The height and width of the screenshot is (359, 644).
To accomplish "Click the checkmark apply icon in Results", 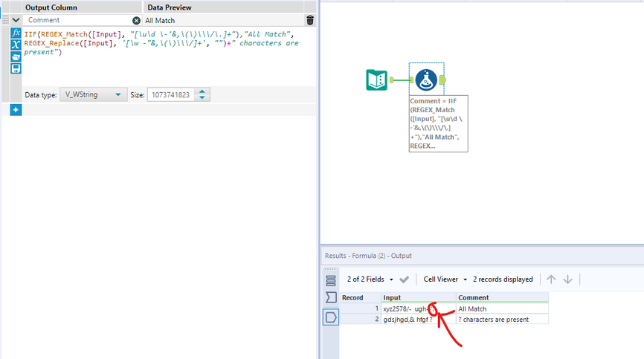I will (404, 279).
